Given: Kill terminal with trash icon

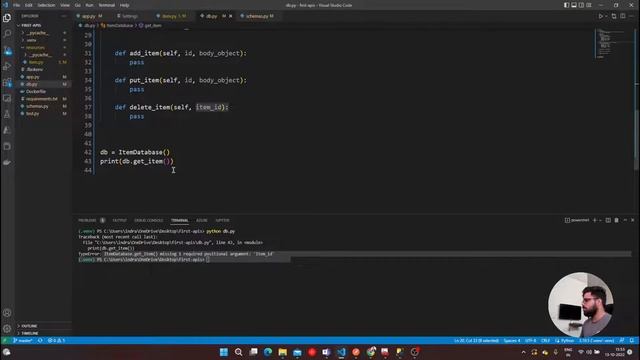Looking at the screenshot, I should (x=616, y=220).
